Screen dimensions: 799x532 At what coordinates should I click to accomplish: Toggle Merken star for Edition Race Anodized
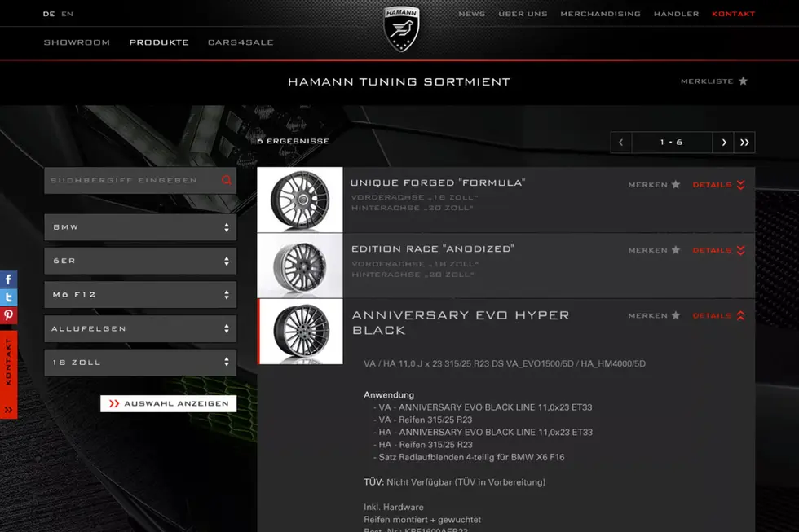676,250
